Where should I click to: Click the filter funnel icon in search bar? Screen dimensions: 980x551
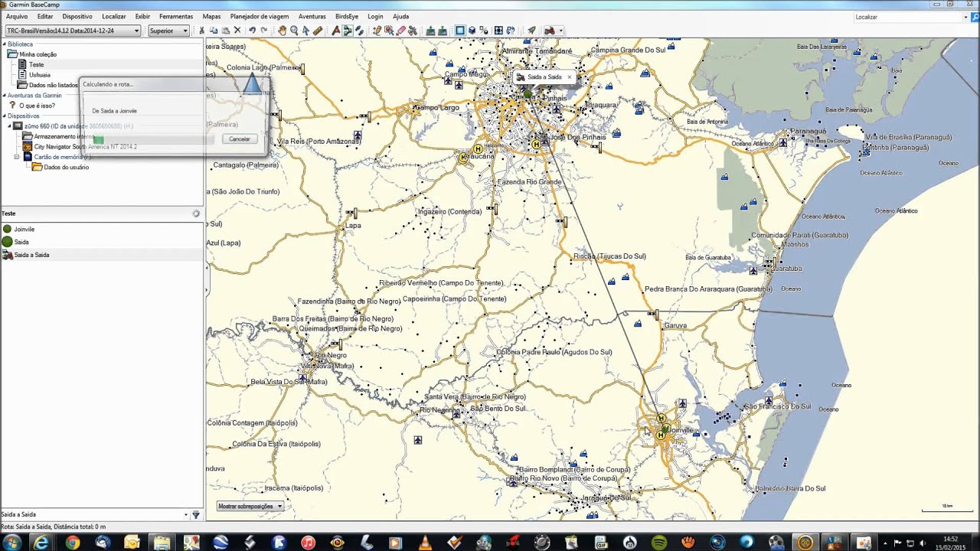(196, 515)
